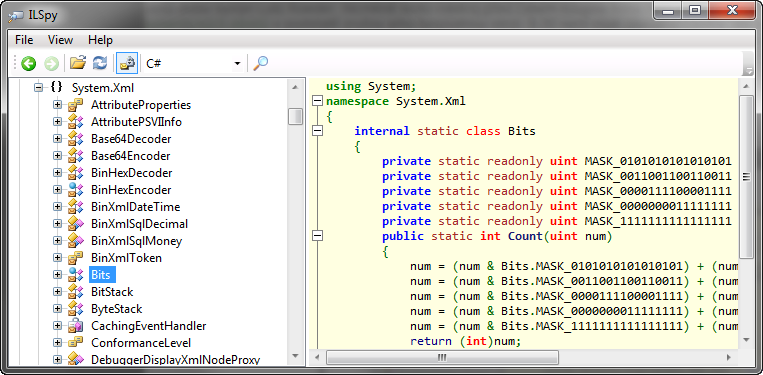Click the BinXmlToken enum icon

75,258
